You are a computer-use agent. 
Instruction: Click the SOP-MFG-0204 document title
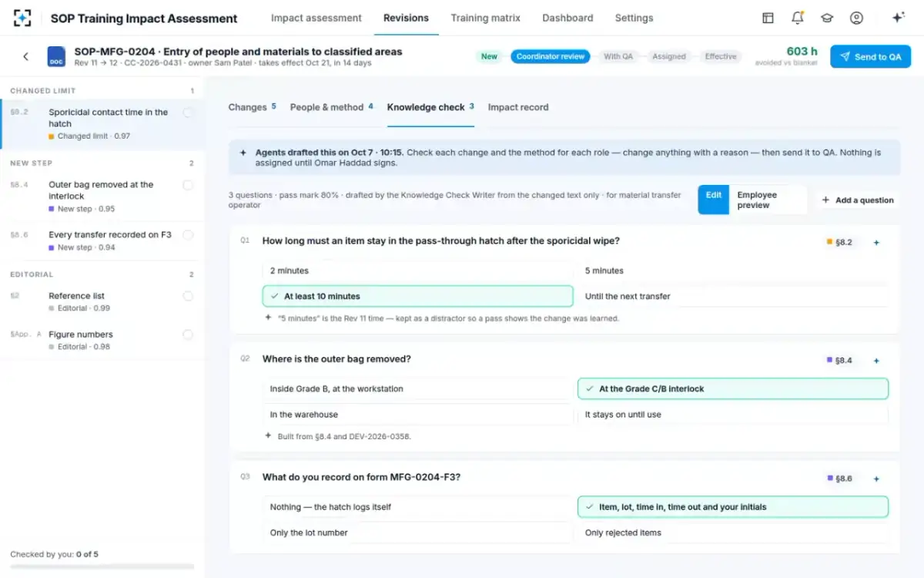(x=238, y=52)
